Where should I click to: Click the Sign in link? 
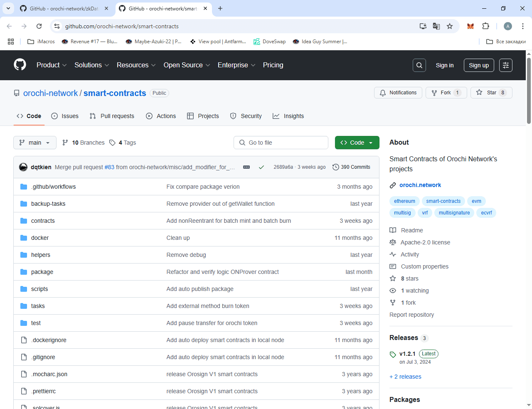(x=445, y=65)
